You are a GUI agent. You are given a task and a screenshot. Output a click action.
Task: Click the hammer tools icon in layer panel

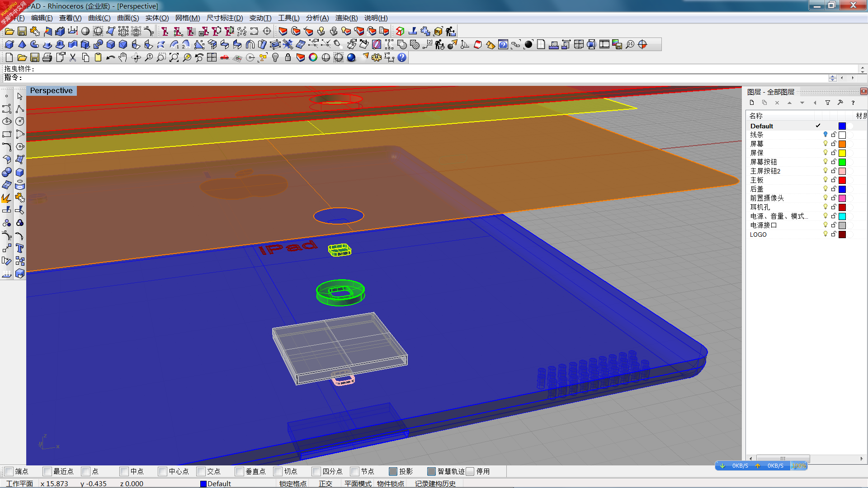pos(840,103)
